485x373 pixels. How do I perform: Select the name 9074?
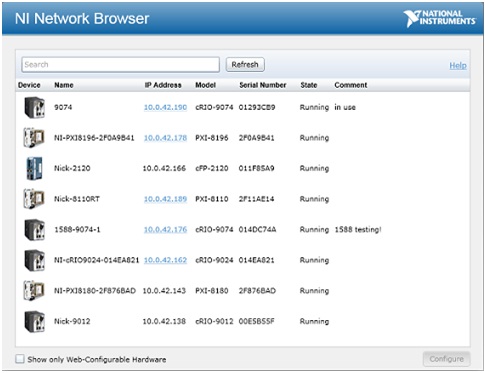click(63, 107)
